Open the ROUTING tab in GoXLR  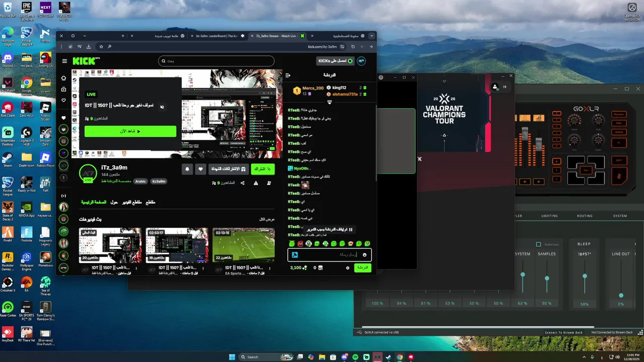[585, 216]
